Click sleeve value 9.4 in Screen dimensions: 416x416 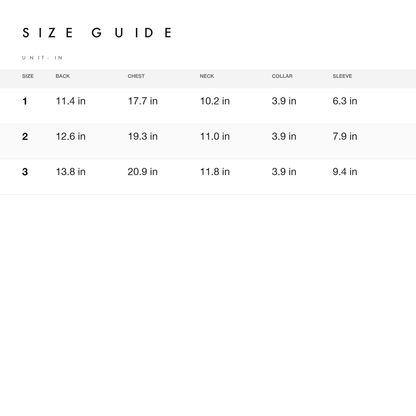345,172
